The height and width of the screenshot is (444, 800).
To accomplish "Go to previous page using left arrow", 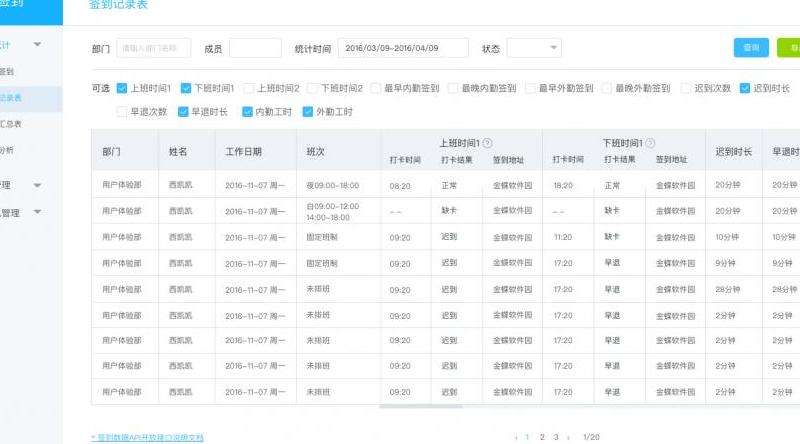I will coord(516,437).
